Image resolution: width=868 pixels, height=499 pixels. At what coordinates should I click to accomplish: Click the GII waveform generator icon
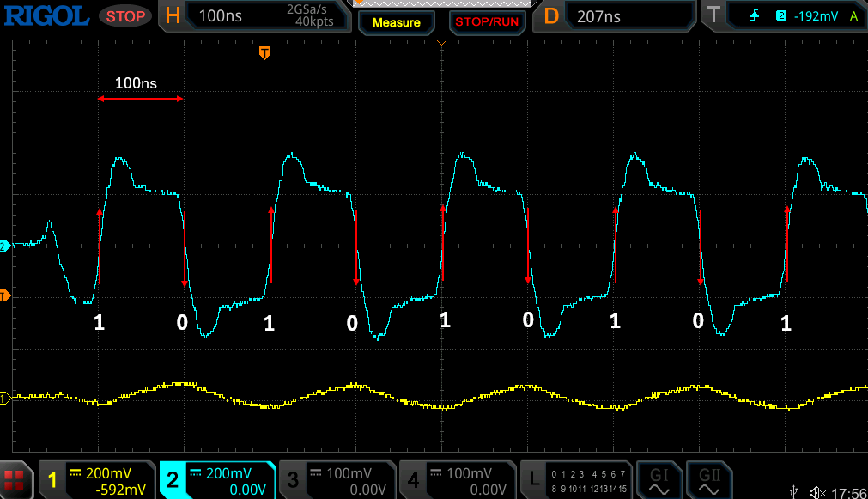709,480
